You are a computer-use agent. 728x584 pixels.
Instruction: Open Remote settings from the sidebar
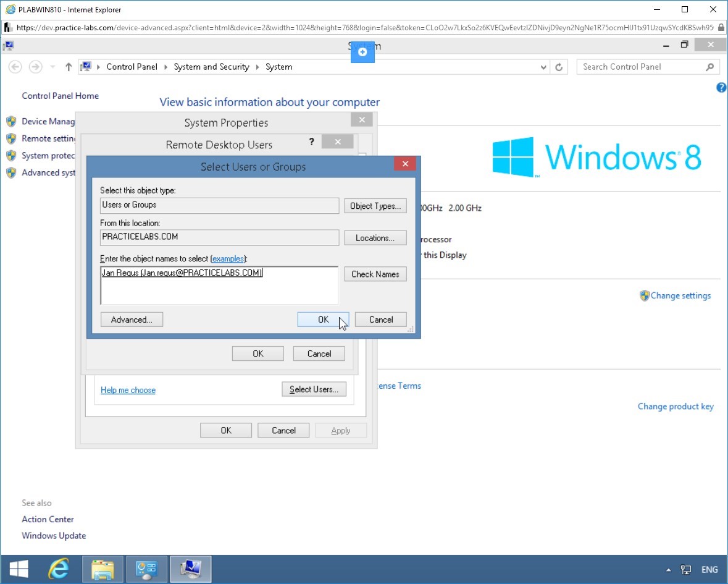click(48, 138)
